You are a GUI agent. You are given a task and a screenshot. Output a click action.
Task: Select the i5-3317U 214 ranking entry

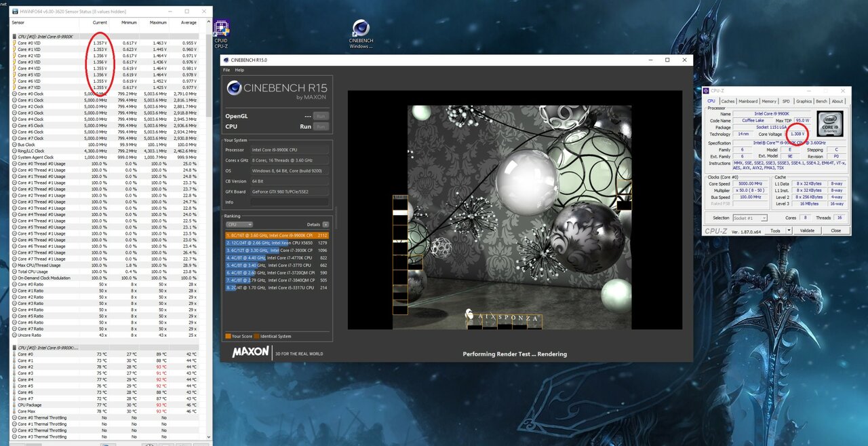pos(277,288)
